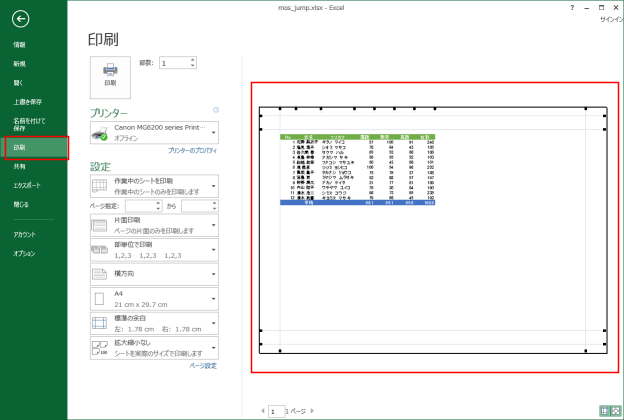Open the one-sided printing dropdown
Image resolution: width=624 pixels, height=420 pixels.
click(x=154, y=225)
